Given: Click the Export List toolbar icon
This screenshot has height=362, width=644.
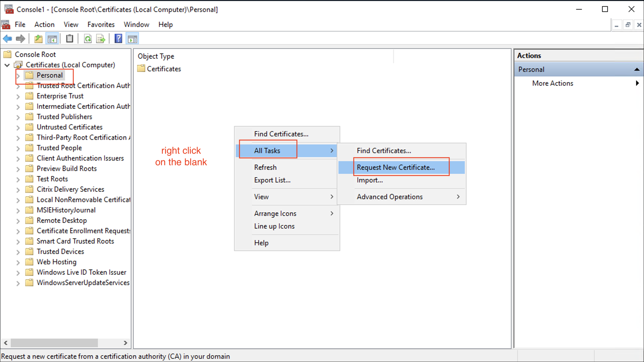Looking at the screenshot, I should (101, 39).
